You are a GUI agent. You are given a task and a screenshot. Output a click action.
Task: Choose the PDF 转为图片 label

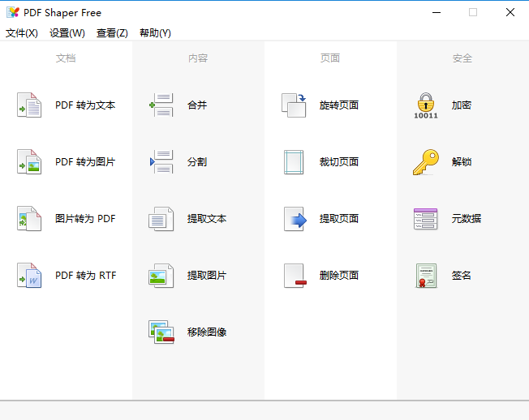click(85, 162)
